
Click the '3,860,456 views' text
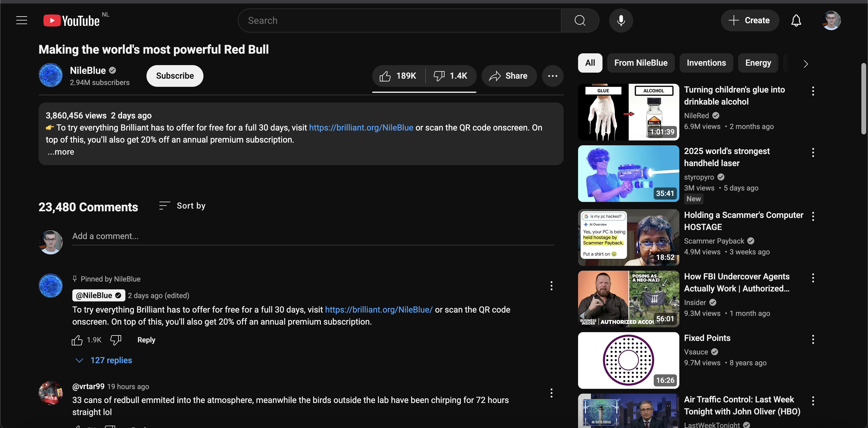click(x=76, y=116)
